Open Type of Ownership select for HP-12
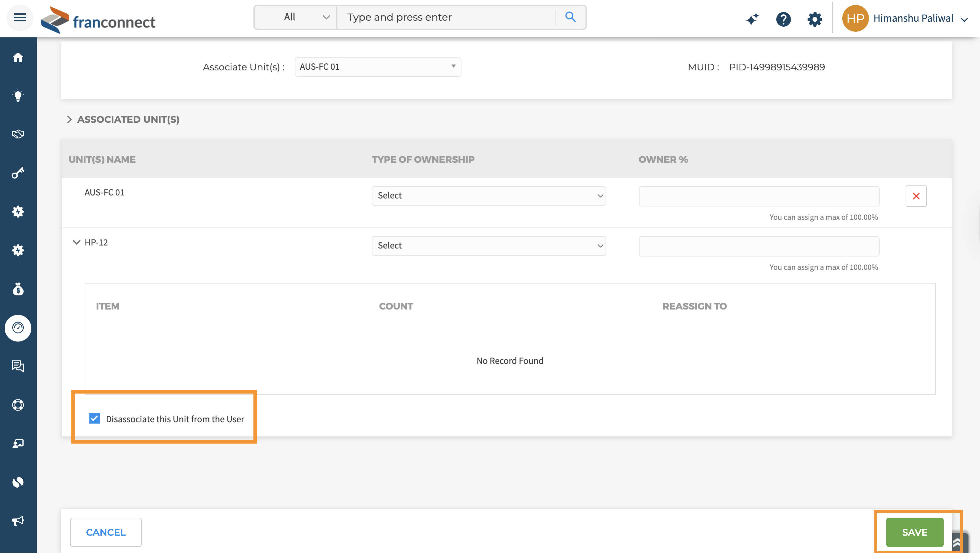Screen dimensions: 980x553 pos(488,245)
